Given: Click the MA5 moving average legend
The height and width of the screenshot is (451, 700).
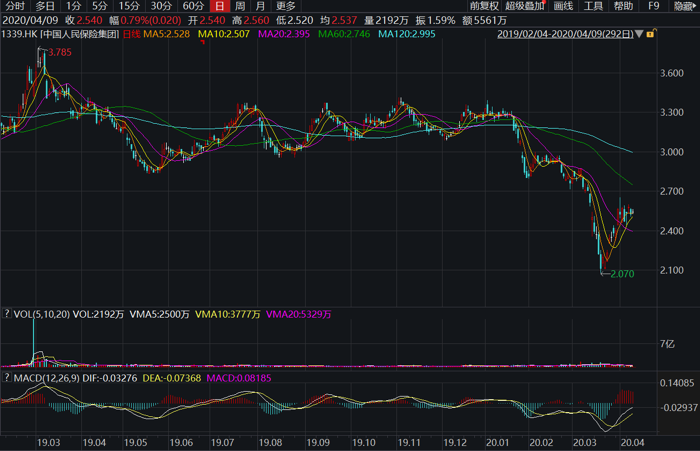Looking at the screenshot, I should (167, 35).
